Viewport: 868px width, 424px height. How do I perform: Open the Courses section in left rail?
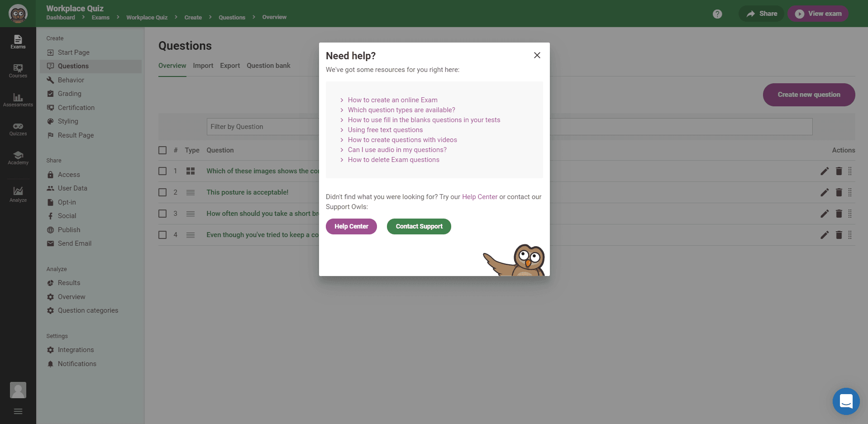click(18, 71)
